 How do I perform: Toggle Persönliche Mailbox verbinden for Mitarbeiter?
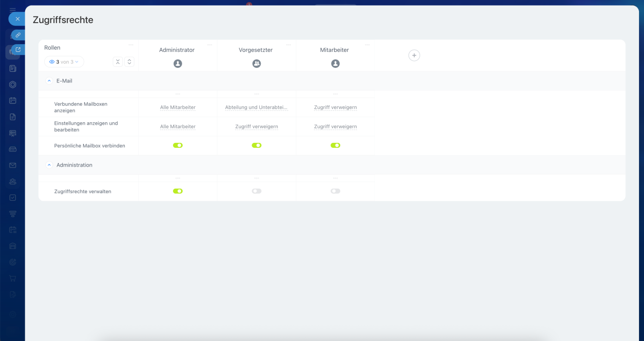coord(336,145)
